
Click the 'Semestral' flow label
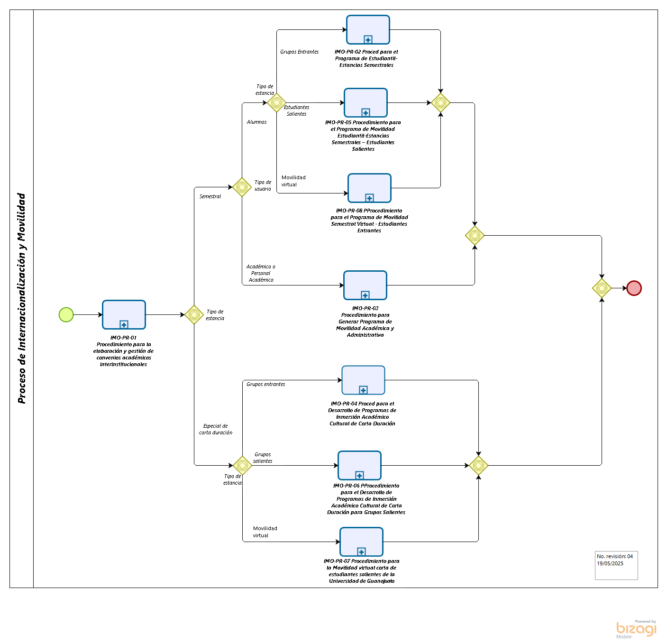click(x=210, y=196)
